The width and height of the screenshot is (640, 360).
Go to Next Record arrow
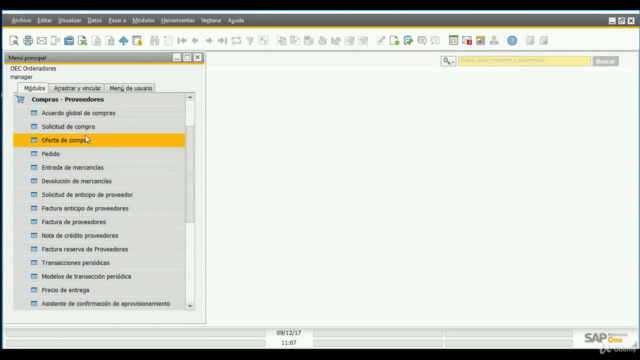[209, 40]
